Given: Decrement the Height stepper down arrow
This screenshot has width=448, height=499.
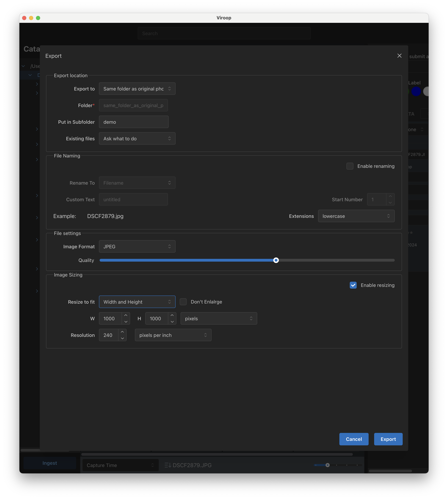Looking at the screenshot, I should (x=172, y=321).
